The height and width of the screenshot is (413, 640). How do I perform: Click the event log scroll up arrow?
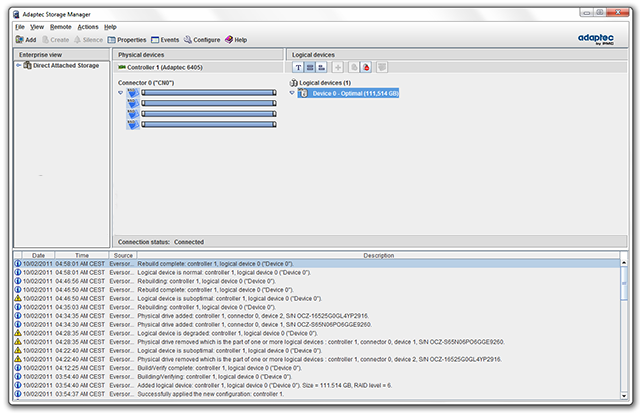pyautogui.click(x=624, y=263)
